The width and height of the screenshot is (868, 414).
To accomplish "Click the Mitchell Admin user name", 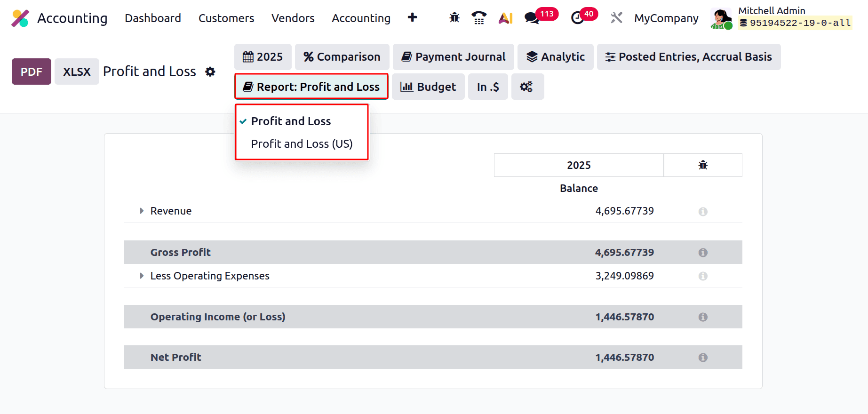I will 772,10.
